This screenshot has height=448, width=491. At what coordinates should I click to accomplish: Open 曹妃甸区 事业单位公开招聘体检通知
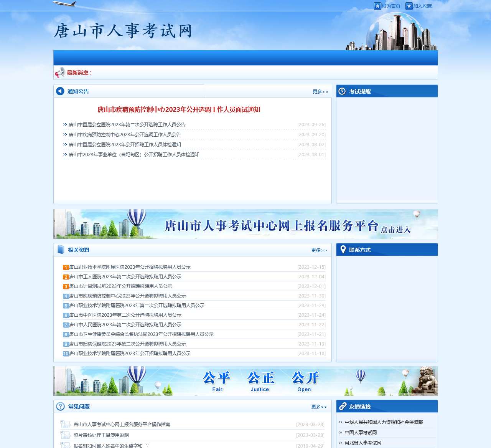tap(134, 154)
